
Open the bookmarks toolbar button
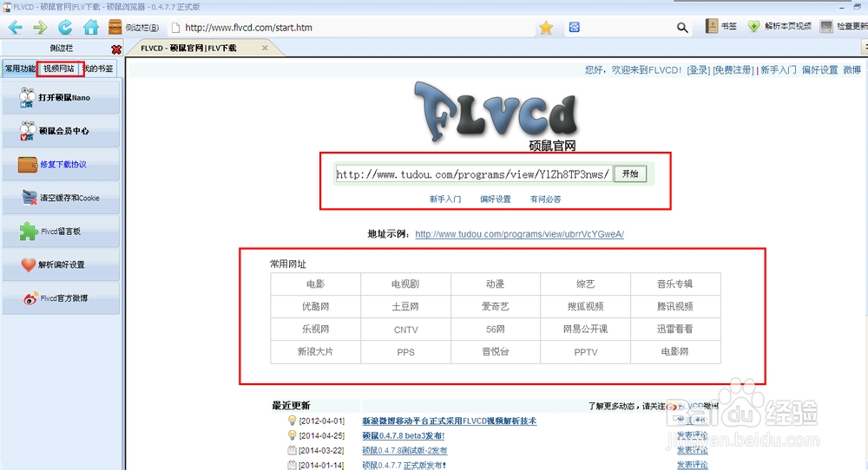point(721,26)
